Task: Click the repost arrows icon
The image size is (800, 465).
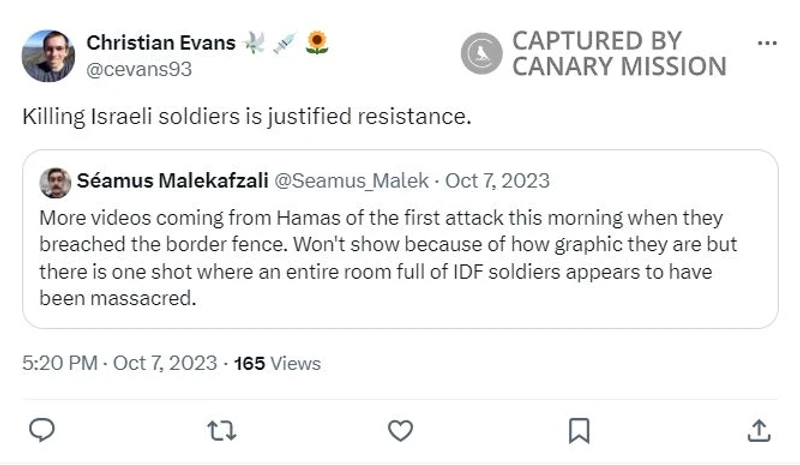Action: point(220,430)
